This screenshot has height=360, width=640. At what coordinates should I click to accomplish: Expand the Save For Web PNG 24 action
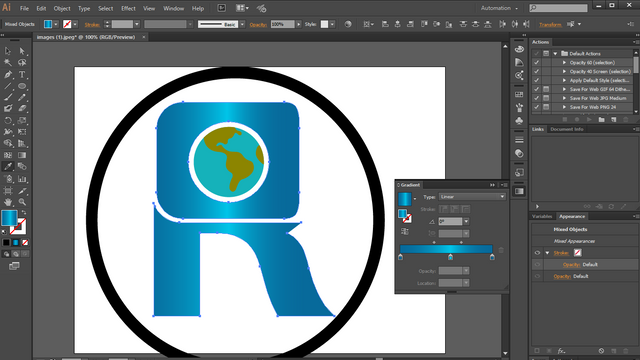pyautogui.click(x=564, y=107)
